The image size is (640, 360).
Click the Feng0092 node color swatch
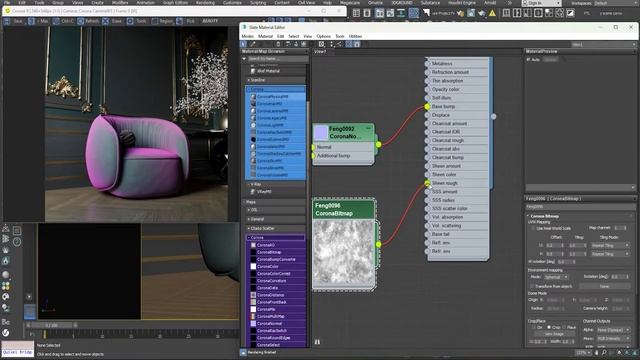[x=320, y=133]
